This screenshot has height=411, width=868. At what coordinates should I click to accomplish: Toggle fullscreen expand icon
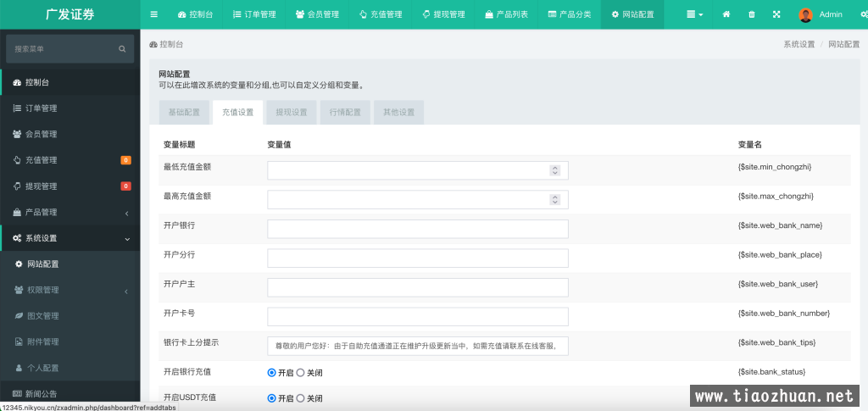tap(776, 14)
